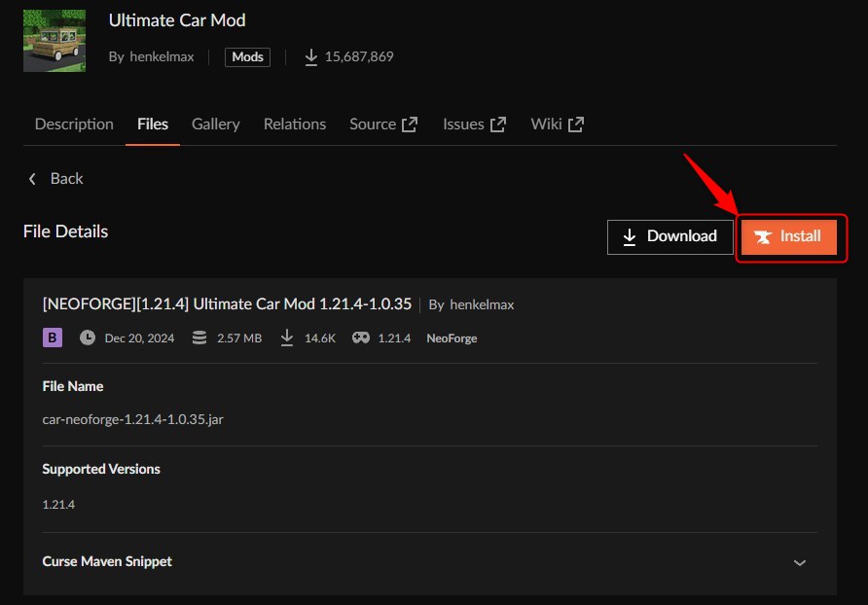Install the mod with the Install button
The image size is (868, 605).
[x=789, y=237]
